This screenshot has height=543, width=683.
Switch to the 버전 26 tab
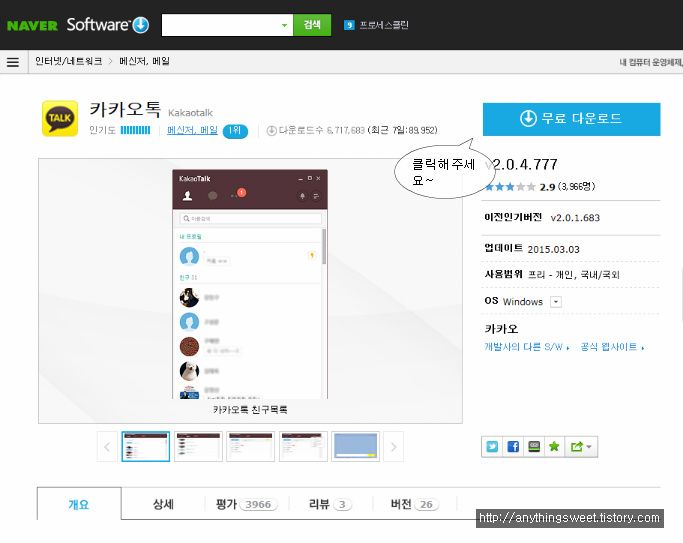point(415,504)
